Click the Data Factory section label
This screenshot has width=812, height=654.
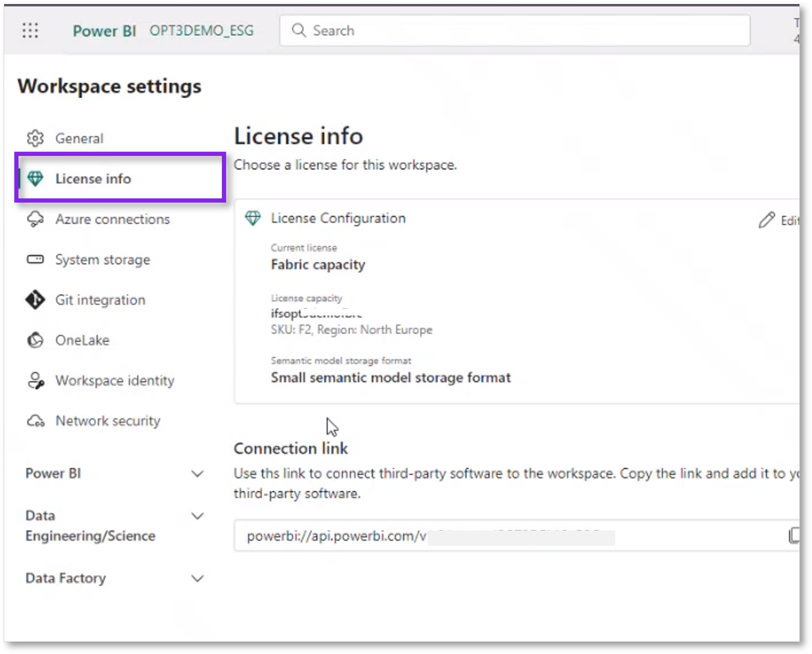point(66,578)
